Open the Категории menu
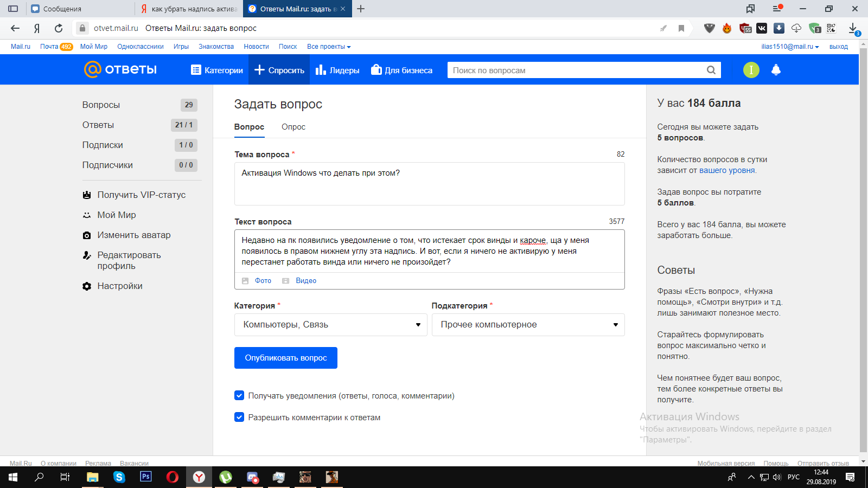The width and height of the screenshot is (868, 488). (217, 70)
